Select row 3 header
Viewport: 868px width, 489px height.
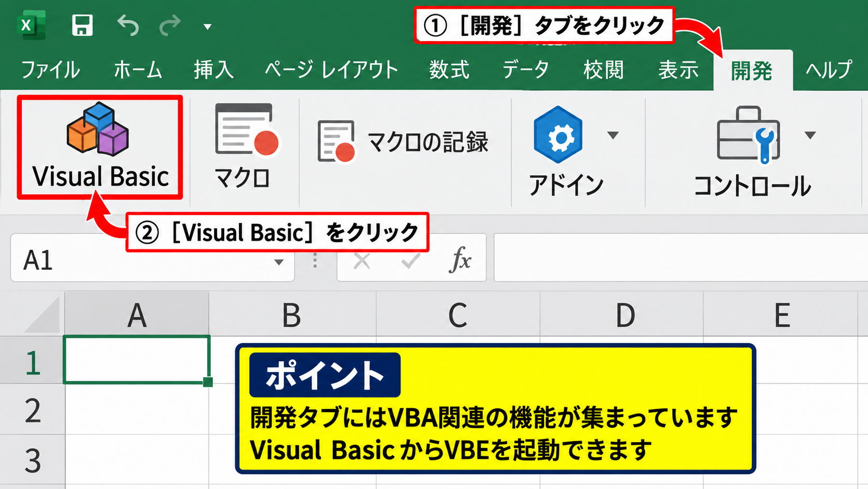click(x=32, y=460)
